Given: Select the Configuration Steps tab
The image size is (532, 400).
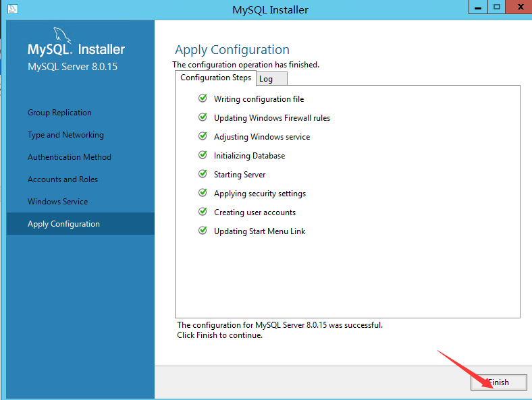Looking at the screenshot, I should [x=216, y=78].
